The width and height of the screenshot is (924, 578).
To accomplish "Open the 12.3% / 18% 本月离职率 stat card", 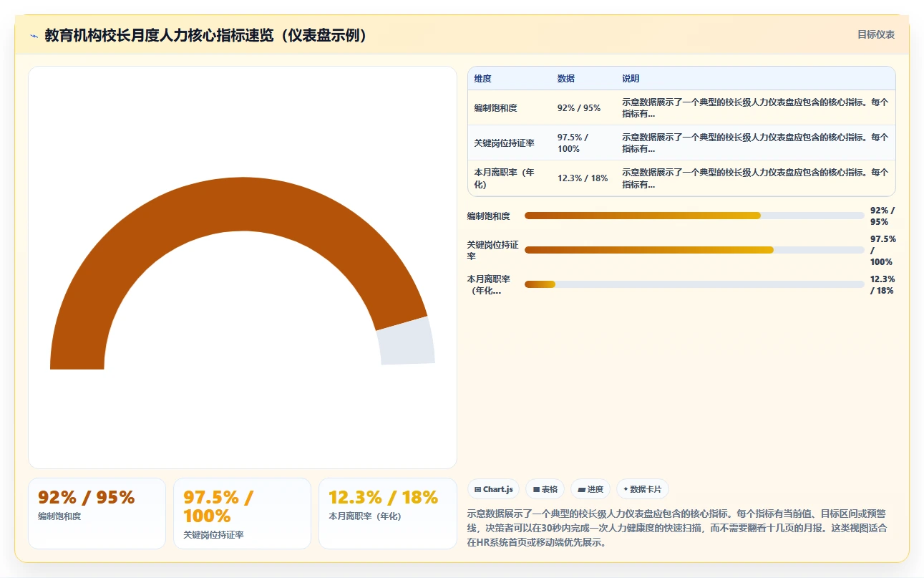I will [387, 514].
